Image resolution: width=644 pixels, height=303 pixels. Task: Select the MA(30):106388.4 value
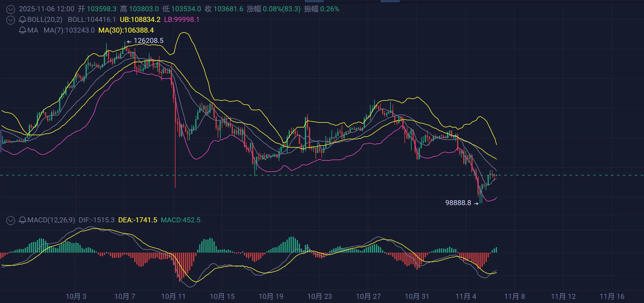(x=126, y=30)
